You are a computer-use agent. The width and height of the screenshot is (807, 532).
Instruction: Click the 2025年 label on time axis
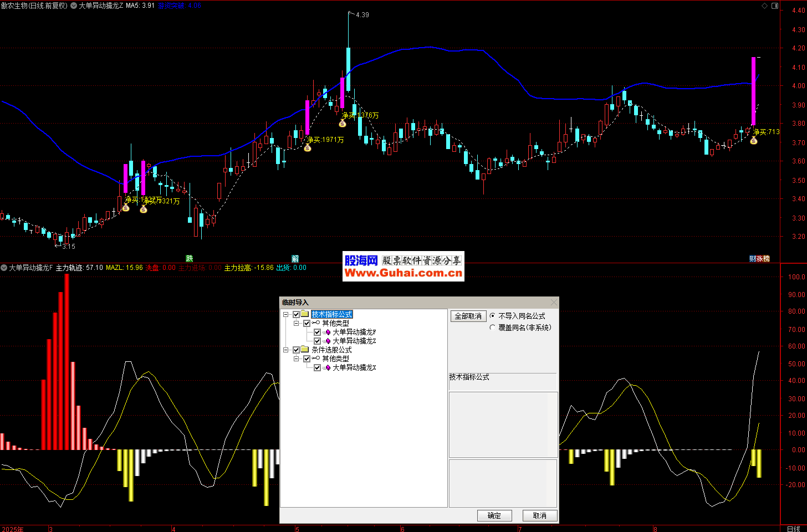tap(13, 529)
